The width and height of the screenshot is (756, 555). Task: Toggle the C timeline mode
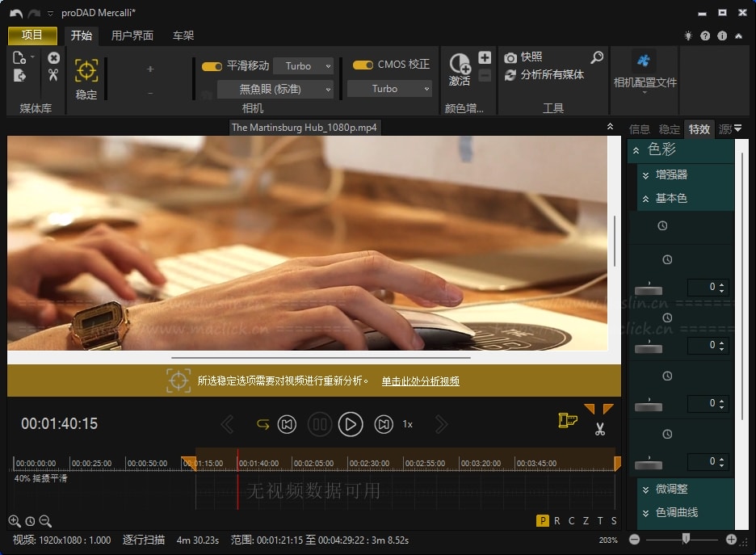[571, 521]
